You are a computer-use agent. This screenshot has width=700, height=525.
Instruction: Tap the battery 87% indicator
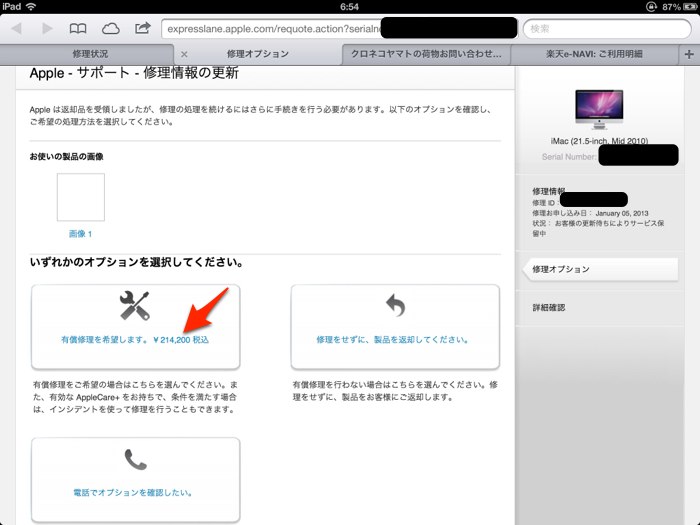[x=680, y=7]
